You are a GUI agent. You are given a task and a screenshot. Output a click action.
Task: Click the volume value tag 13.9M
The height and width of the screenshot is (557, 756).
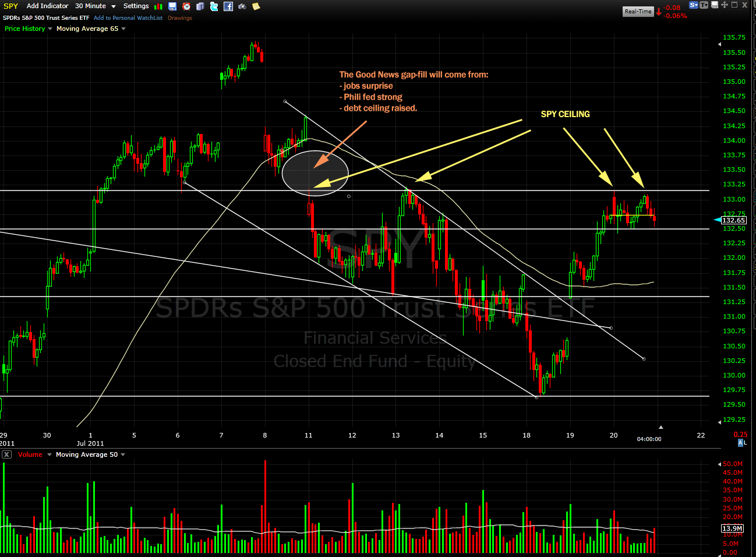tap(733, 528)
